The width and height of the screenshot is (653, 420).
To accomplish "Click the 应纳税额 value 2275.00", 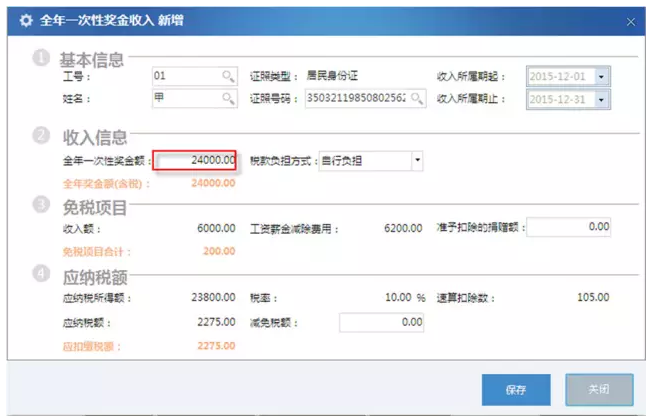I will (x=216, y=322).
